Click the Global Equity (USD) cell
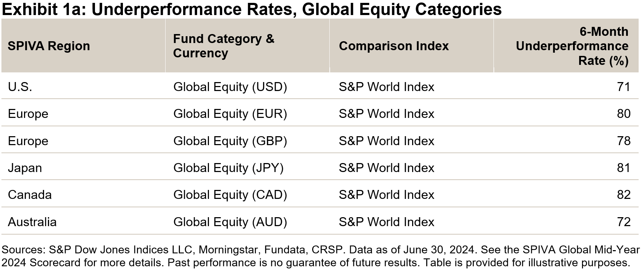The image size is (644, 272). click(230, 87)
